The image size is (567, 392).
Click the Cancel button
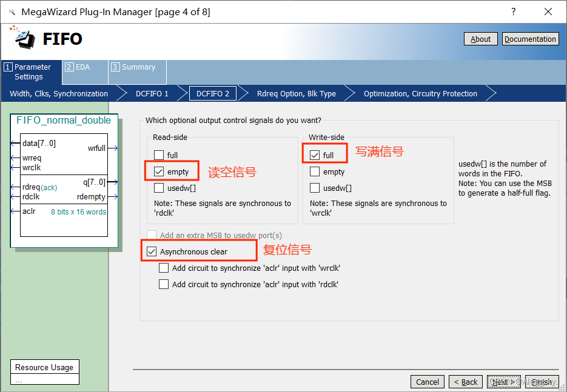[428, 382]
